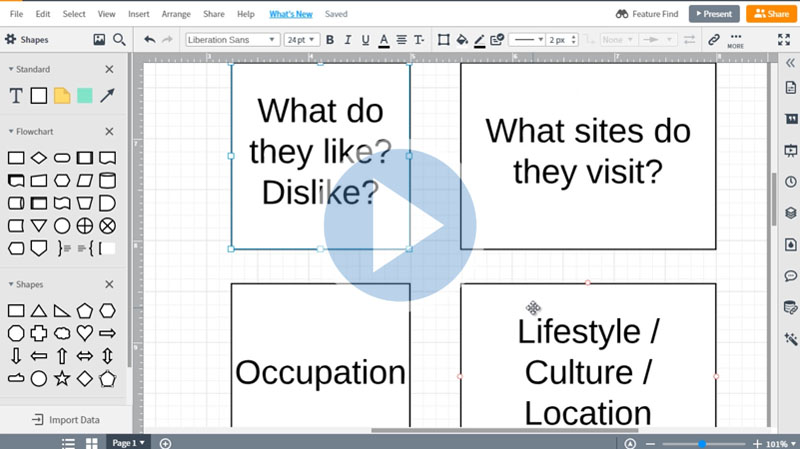Click the fullscreen icon in the toolbar
Image resolution: width=800 pixels, height=449 pixels.
pyautogui.click(x=784, y=40)
